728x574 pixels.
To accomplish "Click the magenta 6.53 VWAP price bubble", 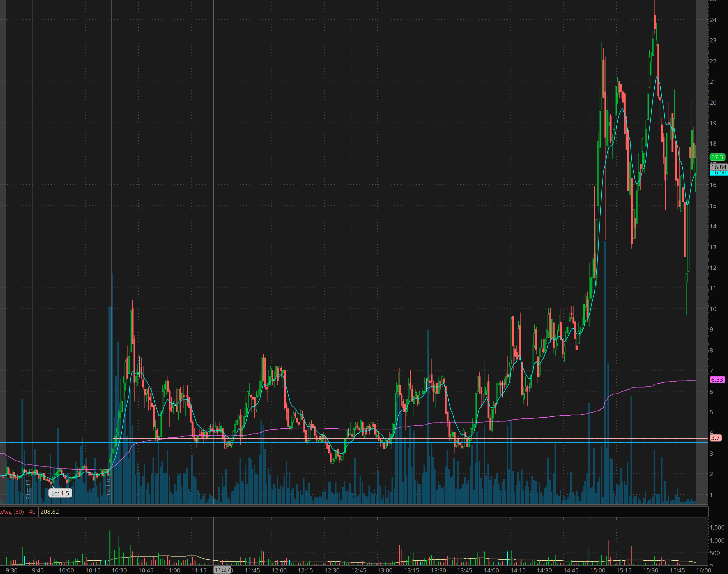I will 717,379.
